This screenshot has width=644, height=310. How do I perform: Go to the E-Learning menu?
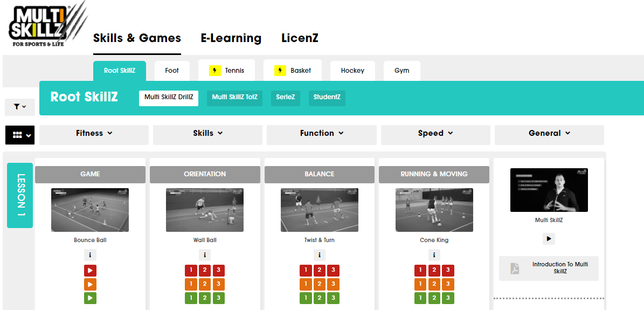[x=231, y=38]
